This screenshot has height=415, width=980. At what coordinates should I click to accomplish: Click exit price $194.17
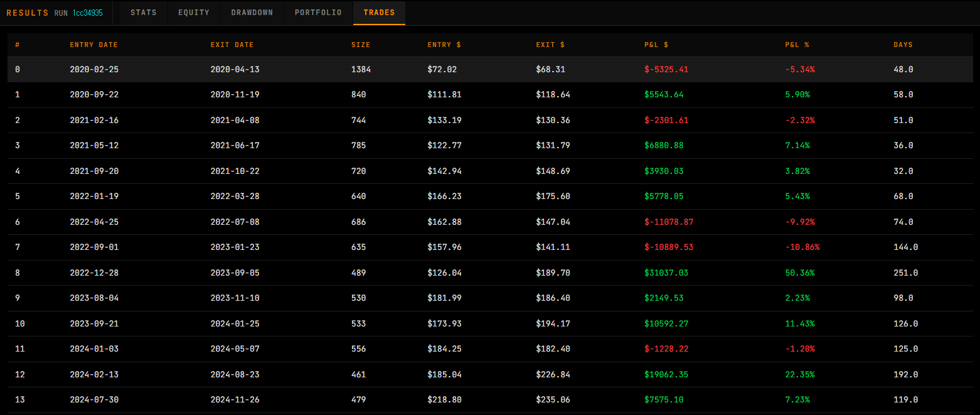pyautogui.click(x=553, y=324)
